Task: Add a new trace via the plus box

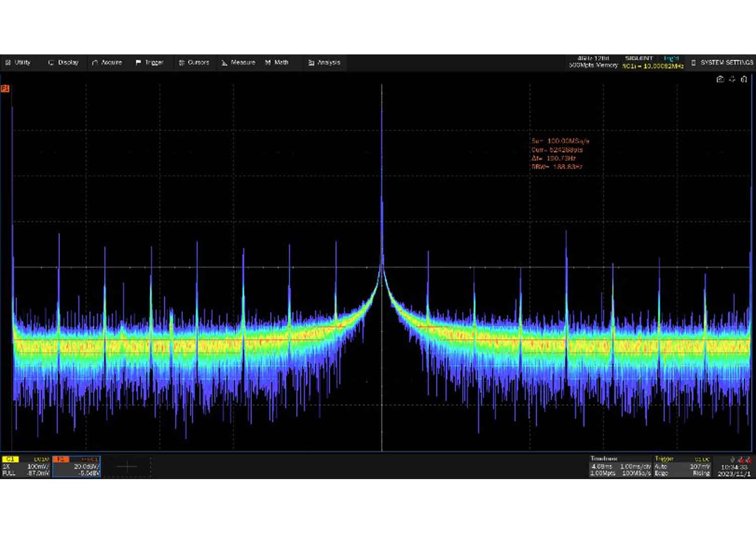Action: 127,466
